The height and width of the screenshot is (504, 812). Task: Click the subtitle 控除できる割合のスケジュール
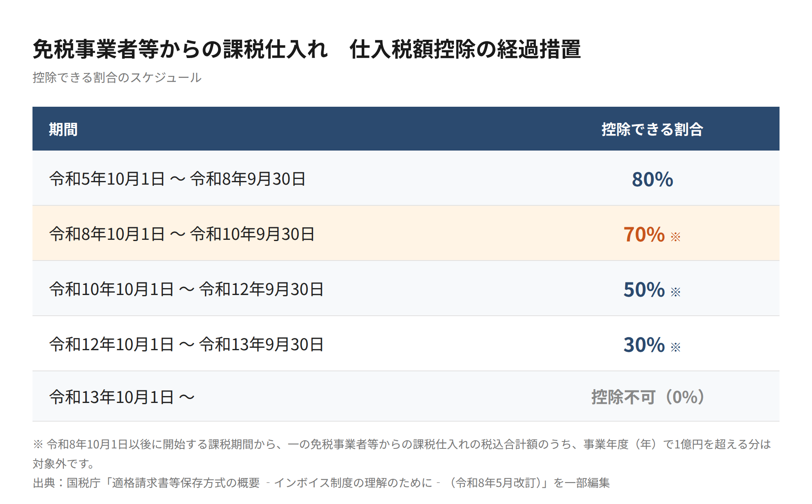(x=117, y=78)
